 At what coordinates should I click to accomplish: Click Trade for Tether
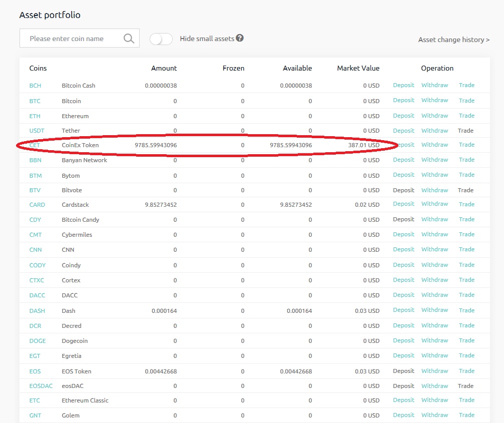coord(465,131)
